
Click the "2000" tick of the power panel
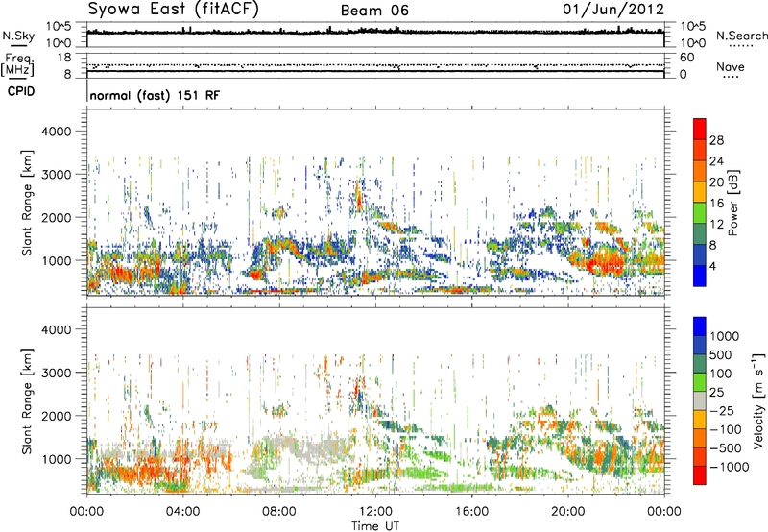(x=56, y=217)
